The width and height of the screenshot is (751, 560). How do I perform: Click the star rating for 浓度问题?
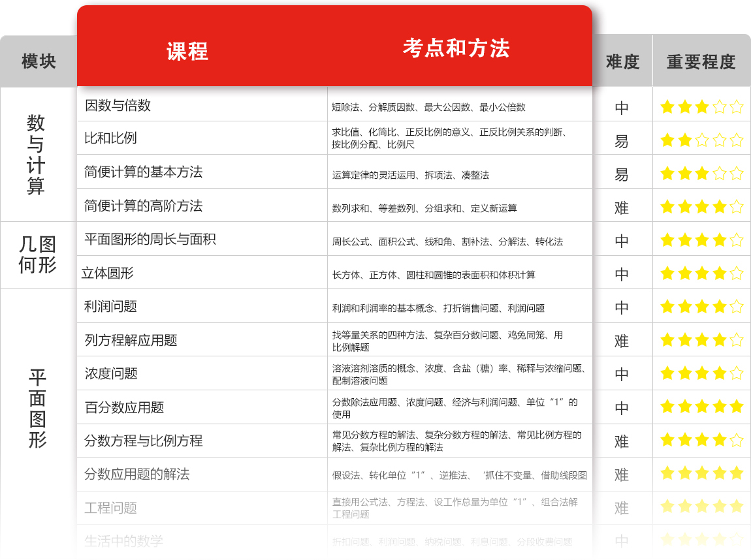point(701,373)
